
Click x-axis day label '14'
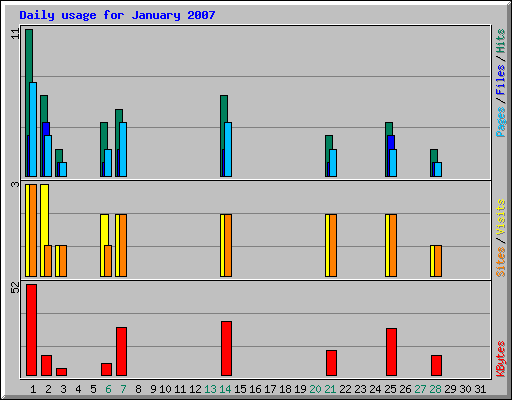(x=225, y=389)
